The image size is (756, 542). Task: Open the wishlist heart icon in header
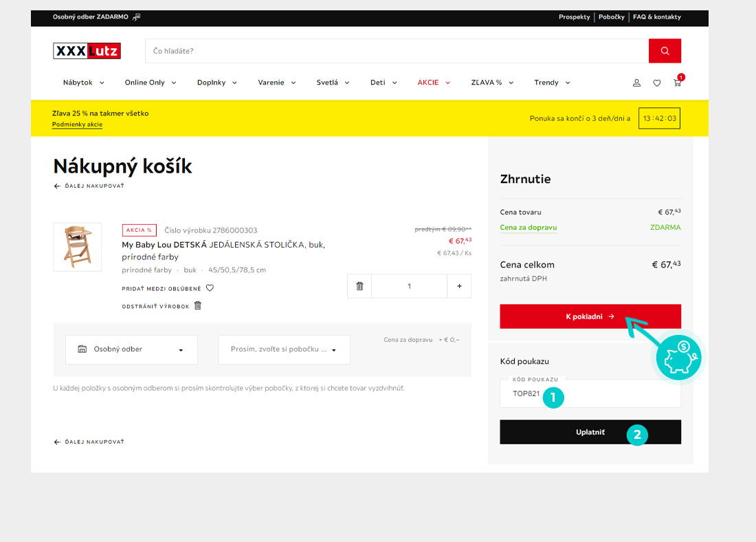(656, 83)
